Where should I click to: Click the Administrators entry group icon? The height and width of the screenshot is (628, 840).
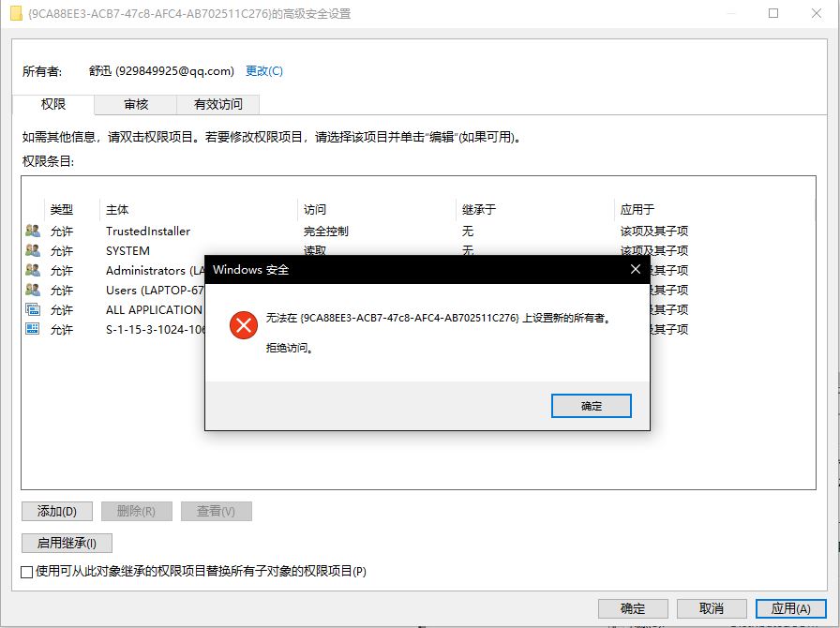(33, 270)
